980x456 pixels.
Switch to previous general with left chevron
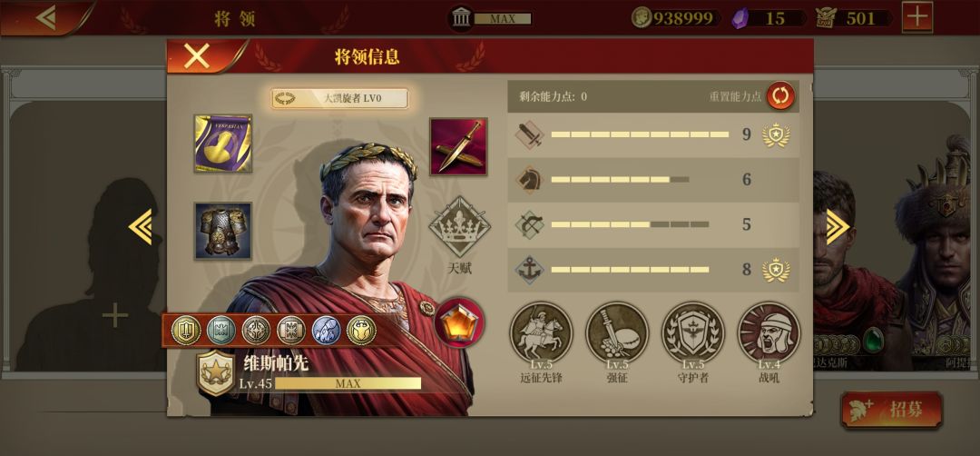(x=142, y=226)
